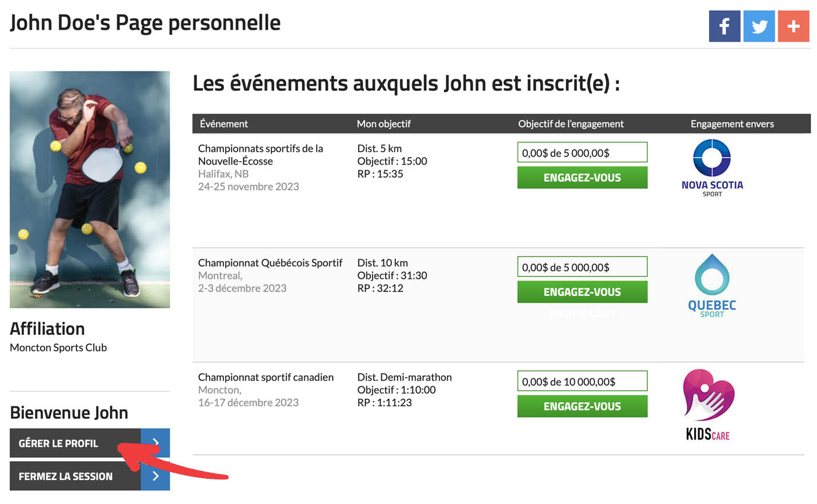This screenshot has width=817, height=504.
Task: Click the Twitter share icon
Action: (x=759, y=26)
